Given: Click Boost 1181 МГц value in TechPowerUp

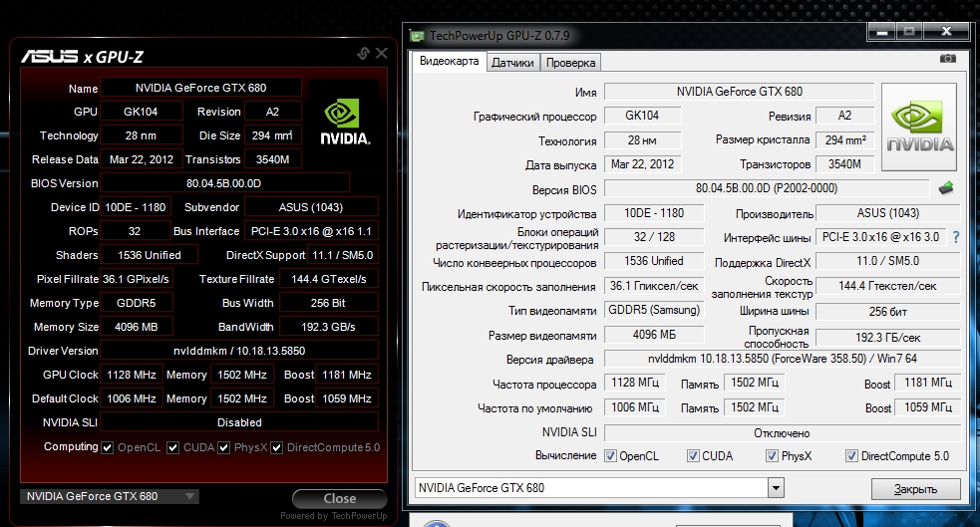Looking at the screenshot, I should coord(928,383).
